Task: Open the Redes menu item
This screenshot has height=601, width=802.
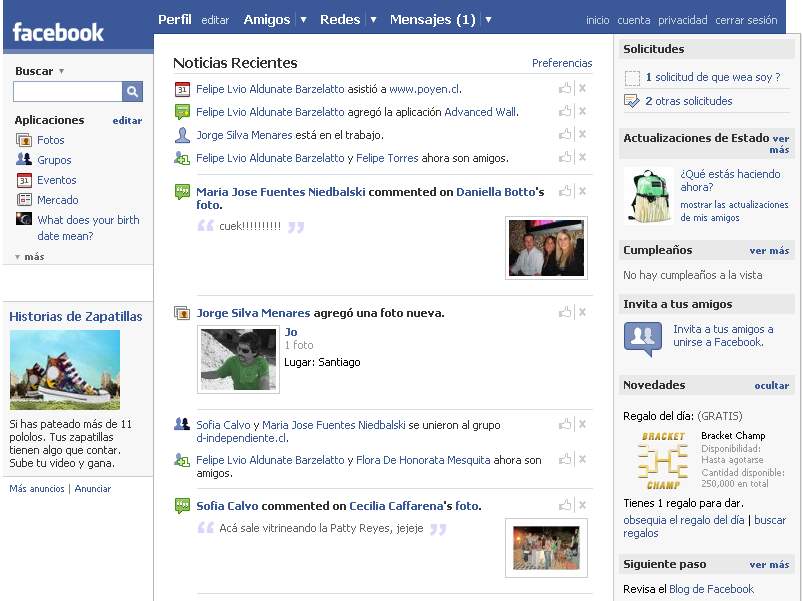Action: click(340, 19)
